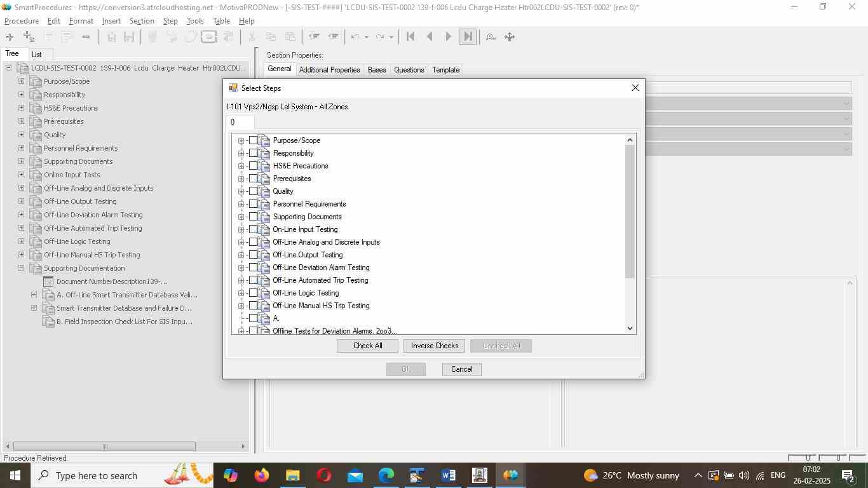This screenshot has height=488, width=868.
Task: Switch to Additional Properties tab
Action: [x=329, y=70]
